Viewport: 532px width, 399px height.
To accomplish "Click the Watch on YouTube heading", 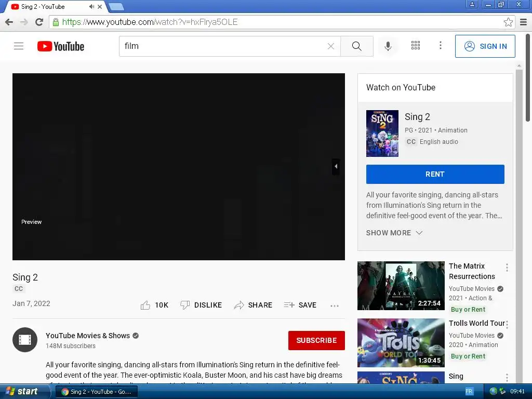I will [x=401, y=87].
